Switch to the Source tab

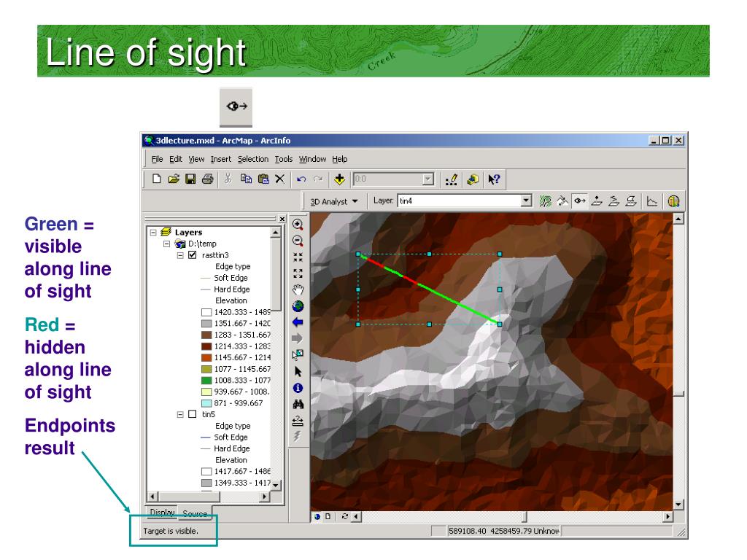click(x=195, y=514)
